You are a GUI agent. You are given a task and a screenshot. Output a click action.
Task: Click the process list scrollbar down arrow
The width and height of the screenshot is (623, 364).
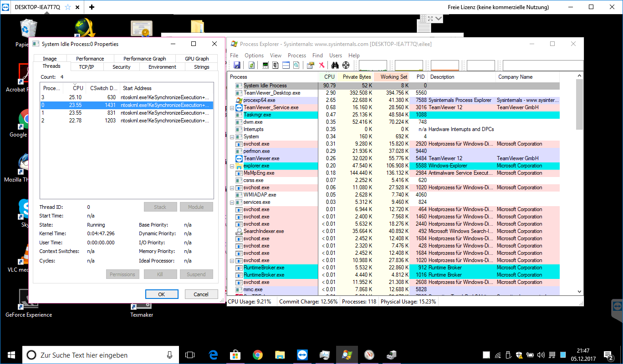(x=580, y=291)
